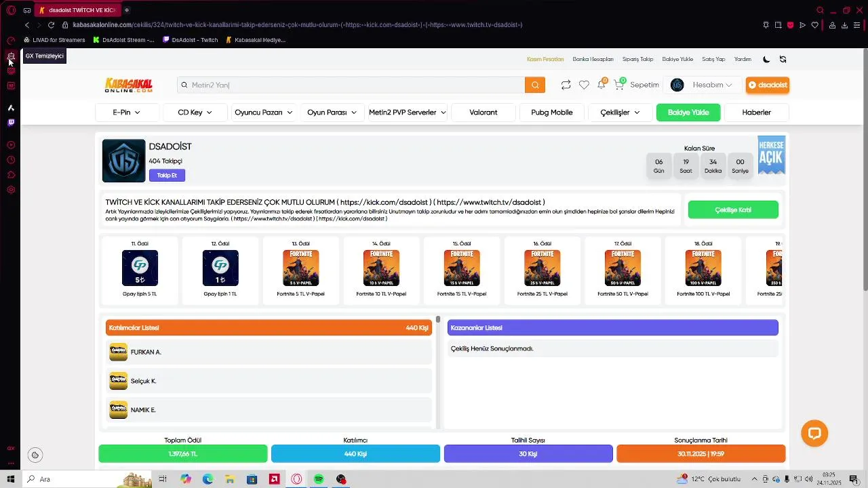This screenshot has height=488, width=868.
Task: Open the sidebar player icon
Action: (11, 145)
